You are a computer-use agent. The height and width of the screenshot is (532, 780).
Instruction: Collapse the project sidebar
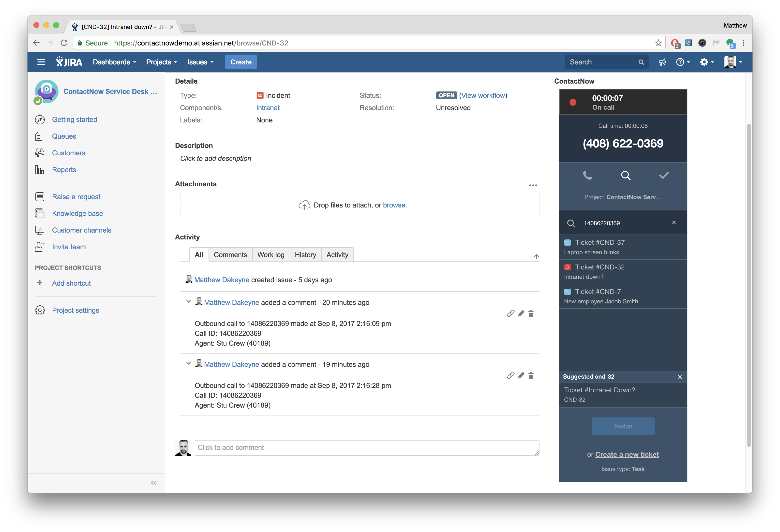[153, 483]
